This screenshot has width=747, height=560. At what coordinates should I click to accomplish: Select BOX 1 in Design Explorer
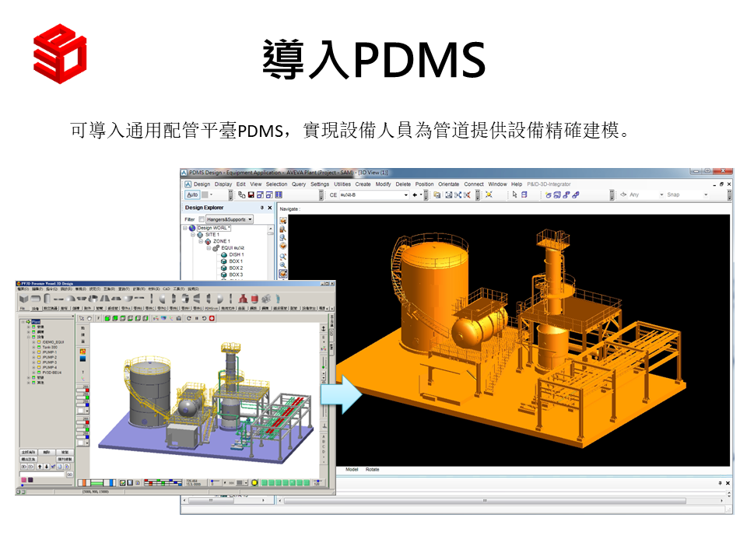pyautogui.click(x=235, y=261)
